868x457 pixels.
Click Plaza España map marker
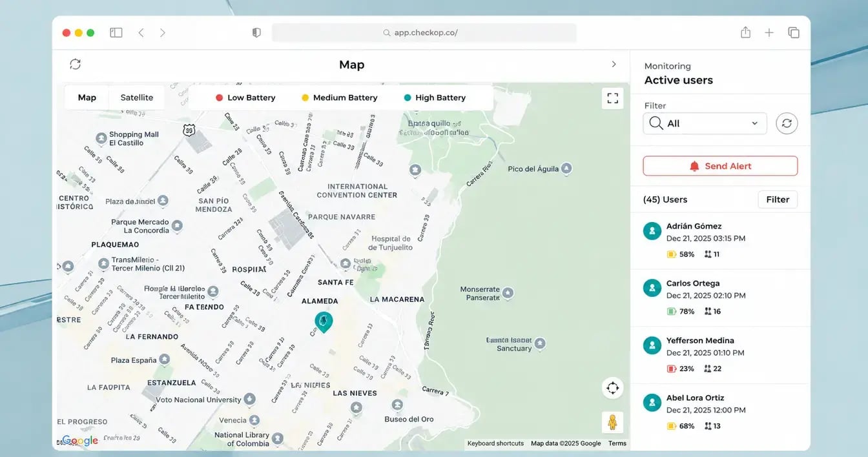coord(165,360)
